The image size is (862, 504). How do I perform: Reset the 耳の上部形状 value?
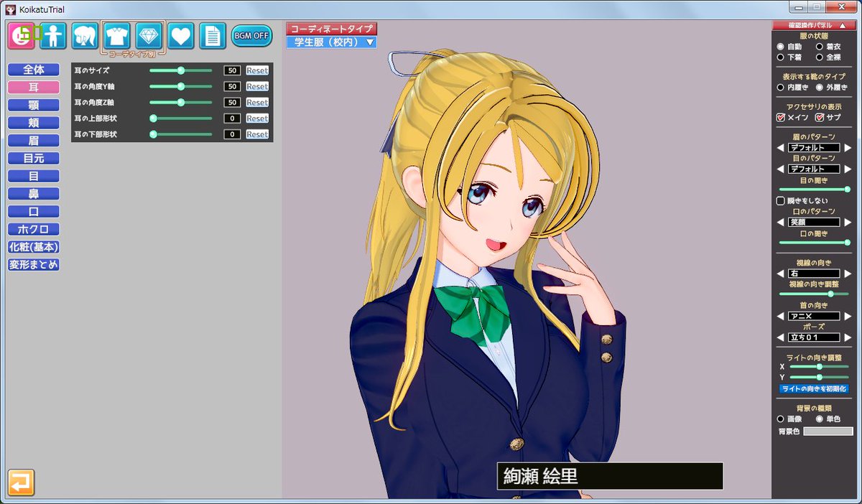(x=257, y=118)
